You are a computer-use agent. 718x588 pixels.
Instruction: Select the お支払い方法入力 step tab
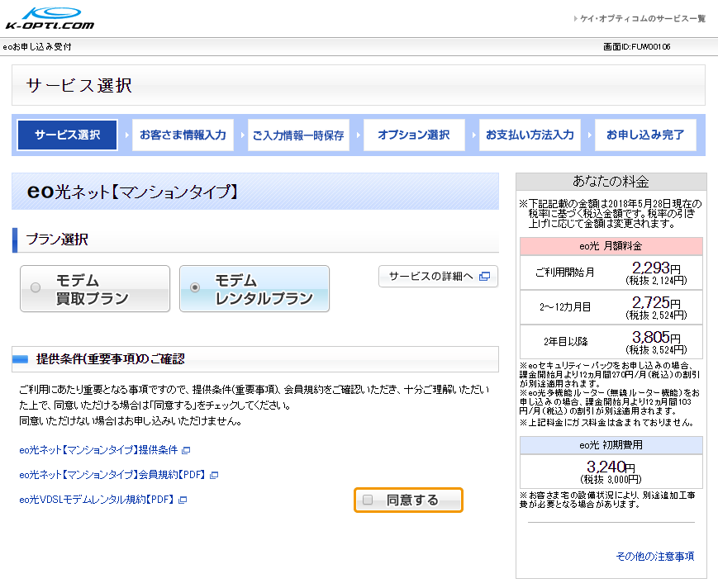click(530, 135)
